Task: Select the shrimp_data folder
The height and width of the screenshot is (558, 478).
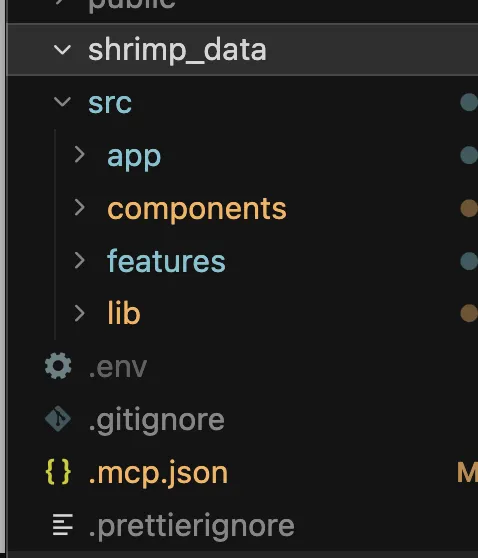Action: 242,50
